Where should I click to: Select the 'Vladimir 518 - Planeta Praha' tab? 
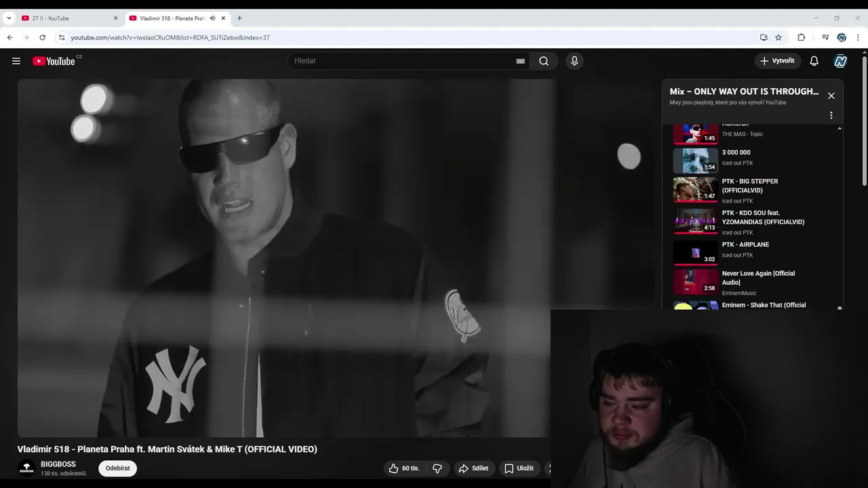[x=172, y=18]
